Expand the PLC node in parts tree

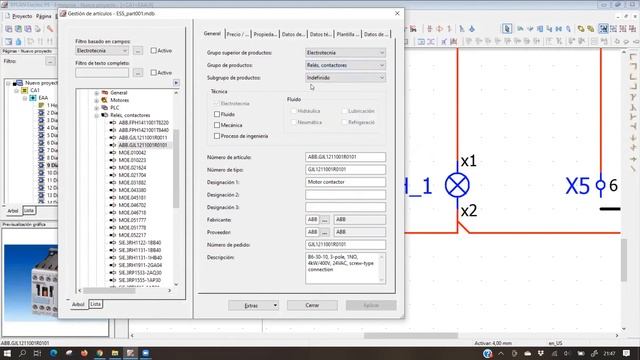tap(97, 108)
